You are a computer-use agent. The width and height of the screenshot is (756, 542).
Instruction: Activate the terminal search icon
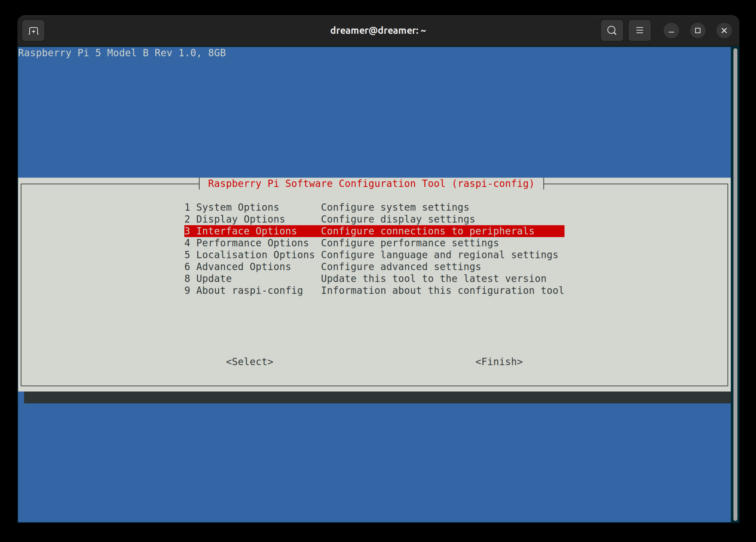tap(612, 30)
